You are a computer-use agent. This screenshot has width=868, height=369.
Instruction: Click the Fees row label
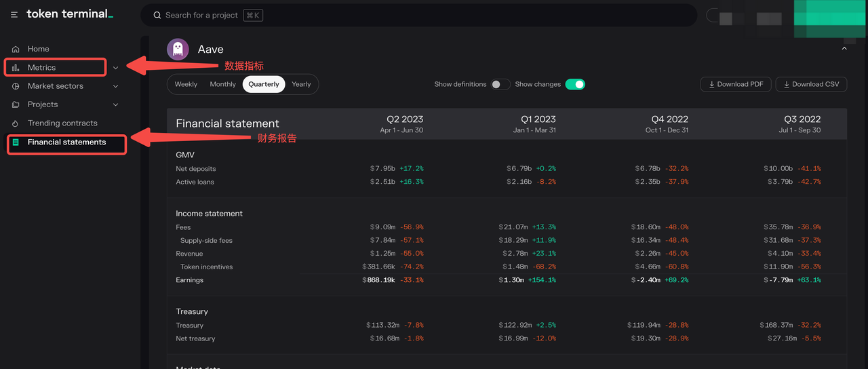coord(183,227)
